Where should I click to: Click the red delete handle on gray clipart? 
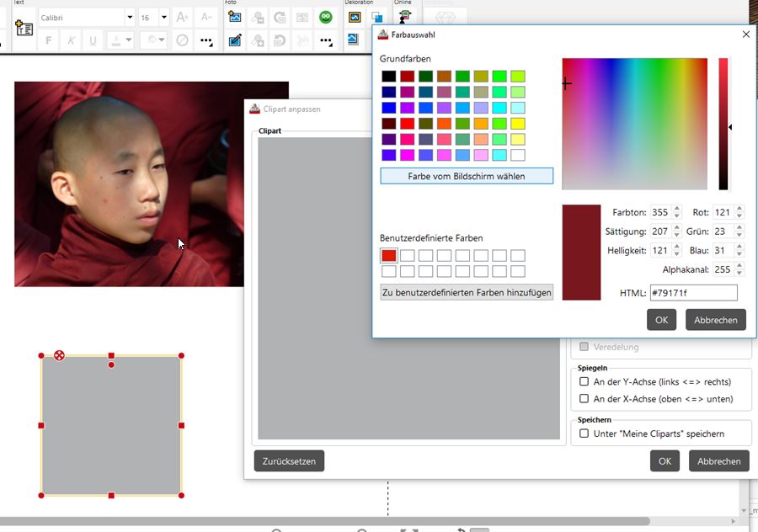(x=59, y=355)
